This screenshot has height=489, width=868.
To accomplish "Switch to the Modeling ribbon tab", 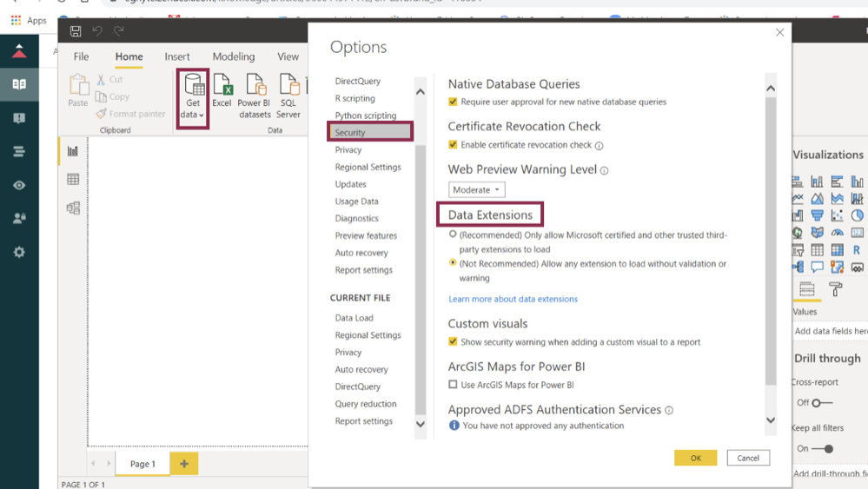I will point(234,56).
